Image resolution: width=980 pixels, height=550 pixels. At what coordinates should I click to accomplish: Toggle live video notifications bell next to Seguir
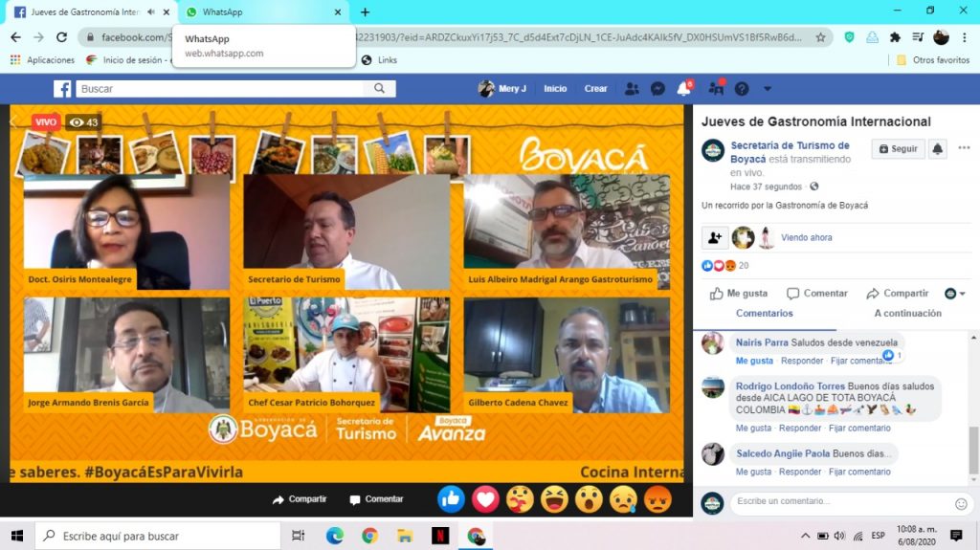tap(938, 149)
